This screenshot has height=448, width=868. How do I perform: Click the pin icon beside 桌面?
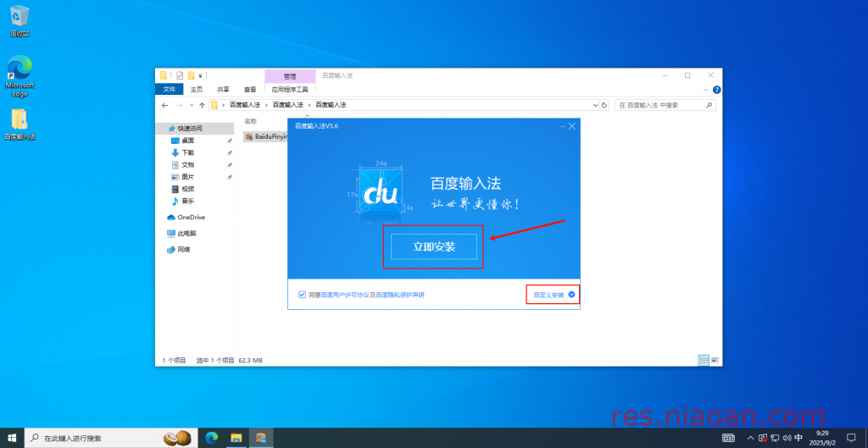pyautogui.click(x=230, y=141)
